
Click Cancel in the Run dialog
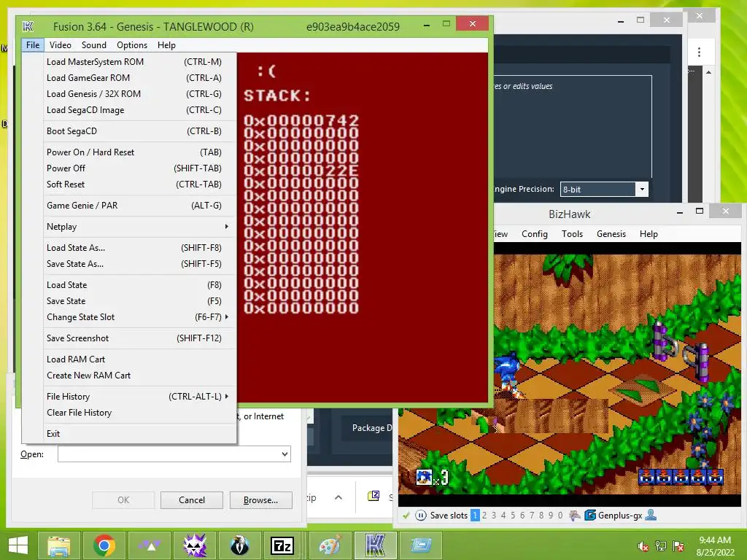click(x=192, y=500)
